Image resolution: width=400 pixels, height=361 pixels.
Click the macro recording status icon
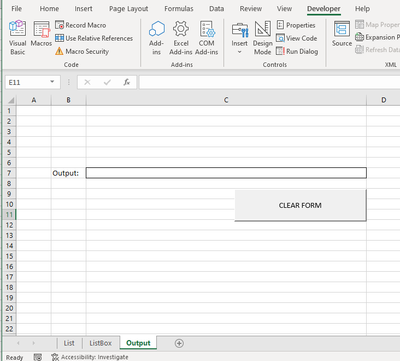(38, 357)
